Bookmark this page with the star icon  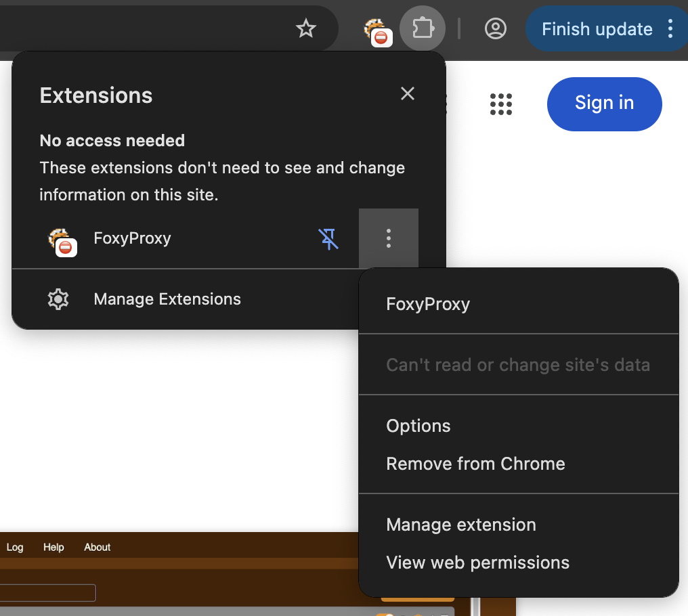(306, 28)
